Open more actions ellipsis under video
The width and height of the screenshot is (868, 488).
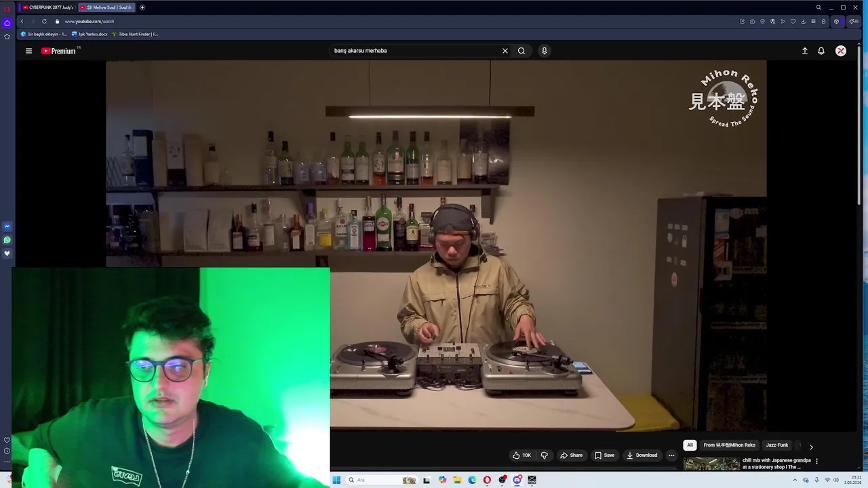pos(671,455)
